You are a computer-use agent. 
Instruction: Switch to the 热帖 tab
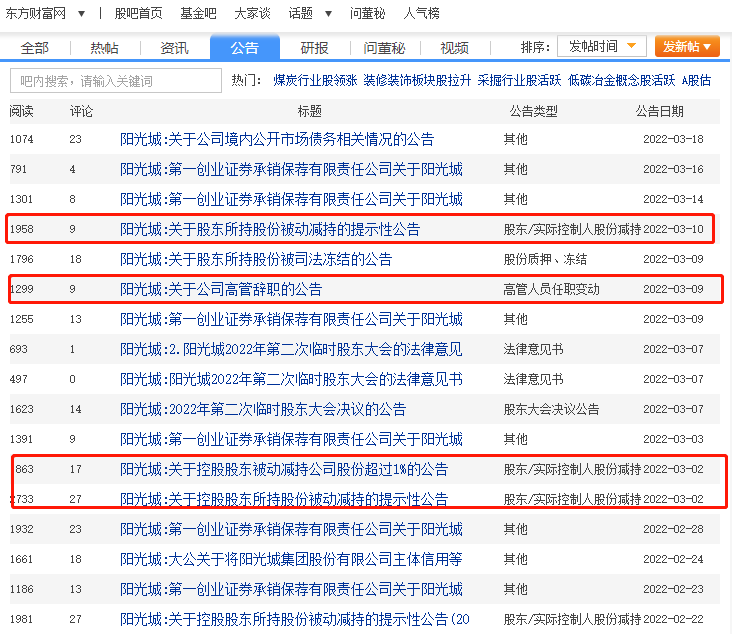[105, 48]
